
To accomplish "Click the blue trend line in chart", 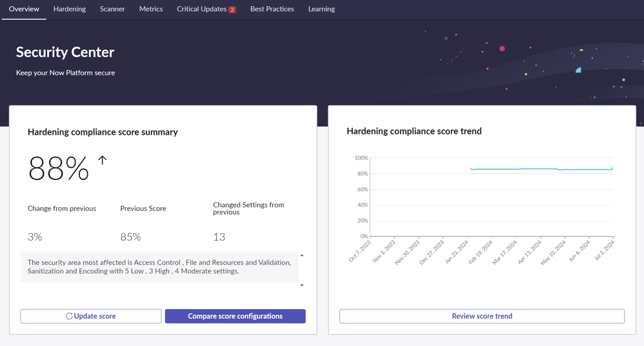I will coord(541,169).
